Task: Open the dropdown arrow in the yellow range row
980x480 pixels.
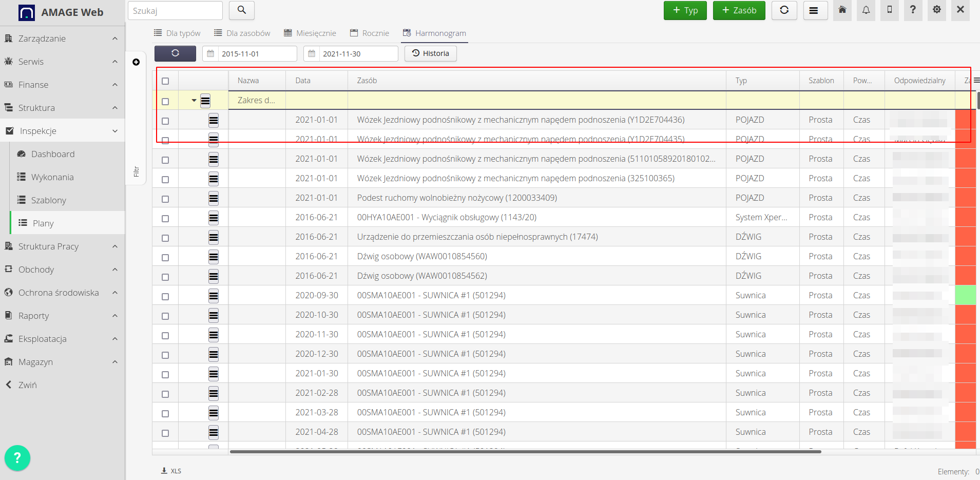Action: [x=194, y=101]
